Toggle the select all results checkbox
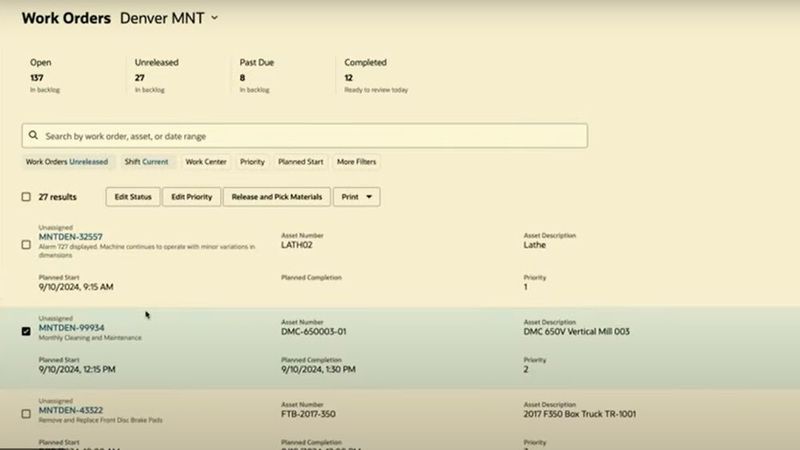This screenshot has height=450, width=800. pos(26,197)
